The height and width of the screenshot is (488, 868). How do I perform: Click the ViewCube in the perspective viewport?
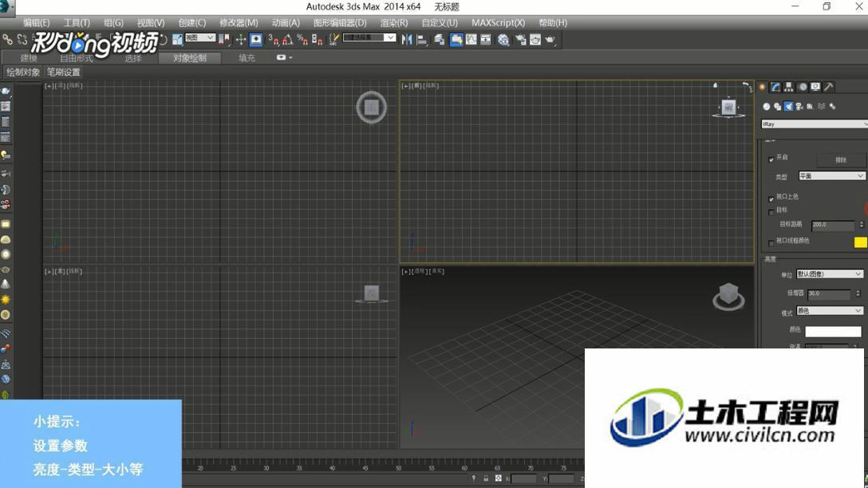[x=728, y=296]
